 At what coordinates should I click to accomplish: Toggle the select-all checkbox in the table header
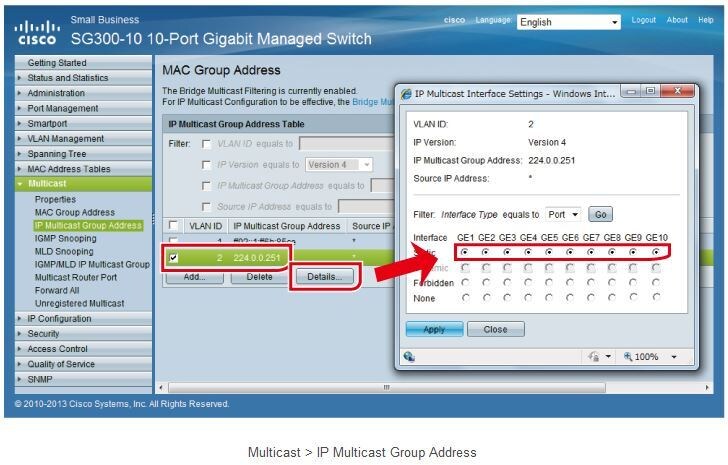tap(173, 226)
